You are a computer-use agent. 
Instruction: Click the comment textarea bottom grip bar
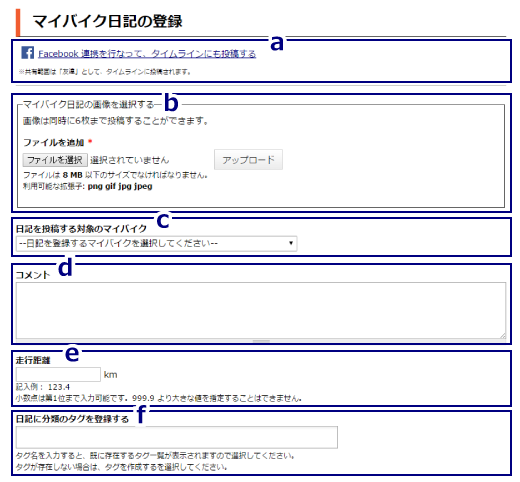click(x=261, y=341)
